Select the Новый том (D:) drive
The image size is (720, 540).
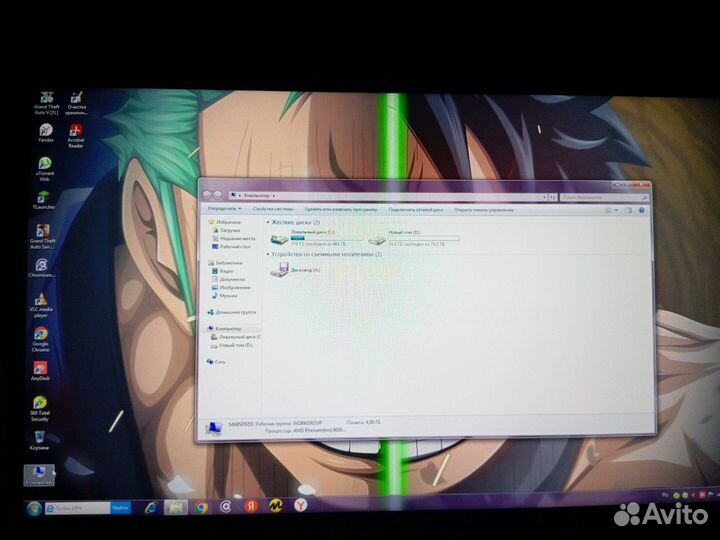(x=414, y=238)
